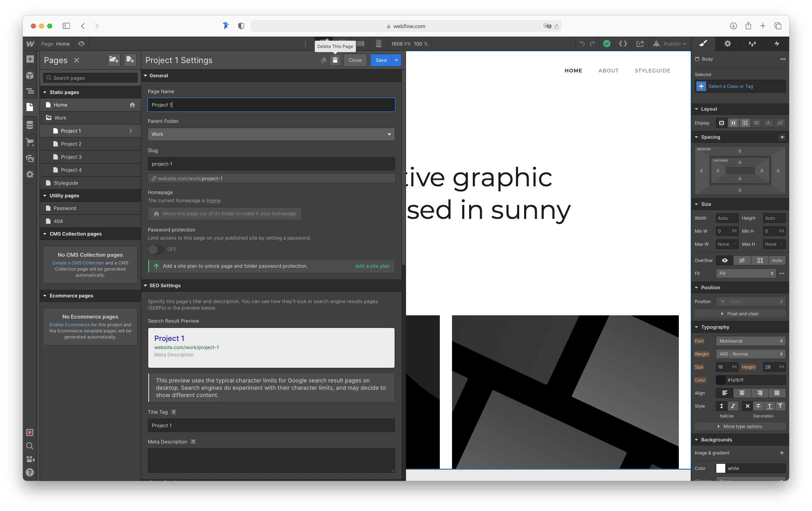Duplicate Project 1 using the copy icon

[x=323, y=60]
